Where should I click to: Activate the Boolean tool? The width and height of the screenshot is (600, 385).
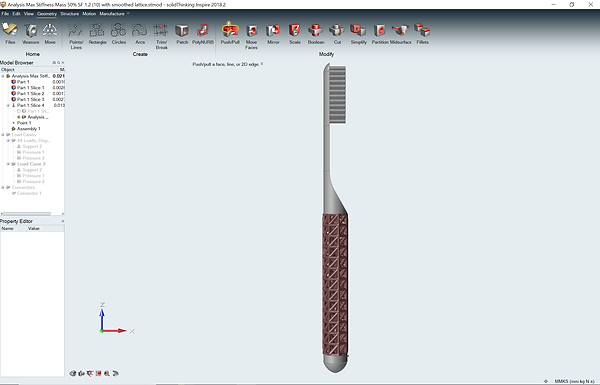tap(316, 34)
